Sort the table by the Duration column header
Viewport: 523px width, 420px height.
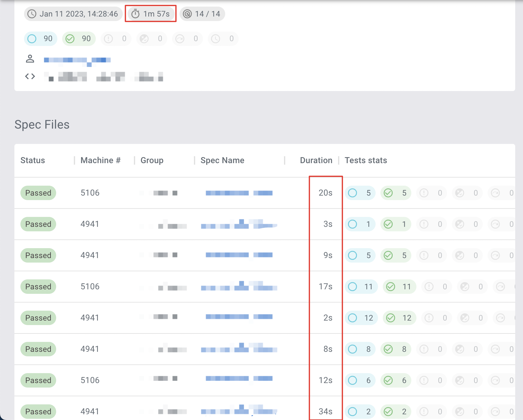[x=316, y=160]
